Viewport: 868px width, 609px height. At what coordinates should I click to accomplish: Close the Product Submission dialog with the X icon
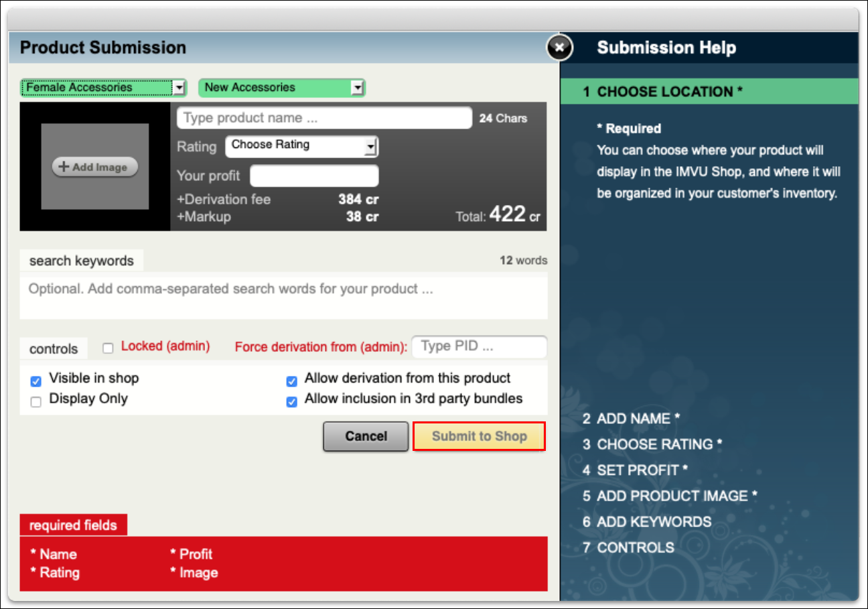[x=560, y=48]
